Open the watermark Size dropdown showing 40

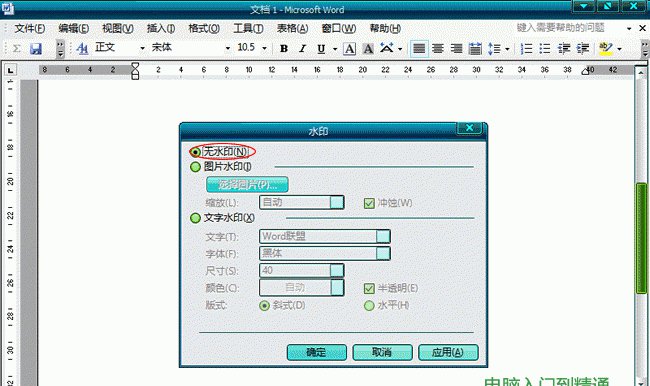click(337, 271)
